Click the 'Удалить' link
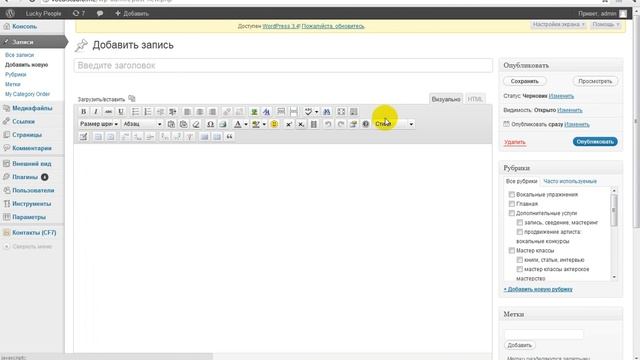The image size is (640, 360). point(515,142)
